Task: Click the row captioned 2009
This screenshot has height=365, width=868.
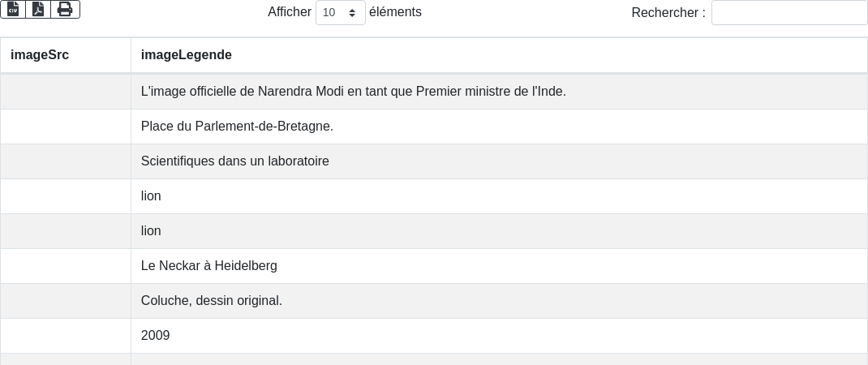Action: (x=434, y=336)
